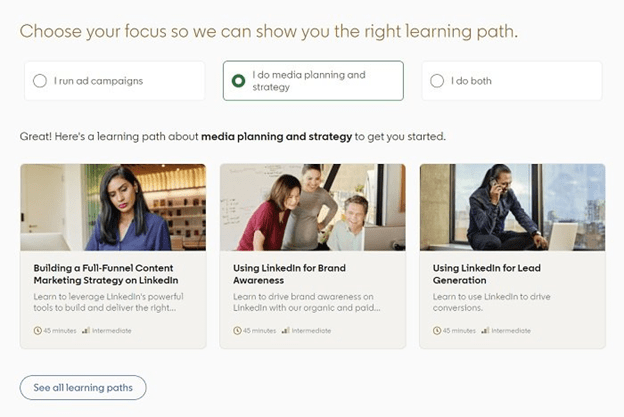The width and height of the screenshot is (624, 417).
Task: Click the Intermediate label on Lead Generation card
Action: tap(511, 330)
